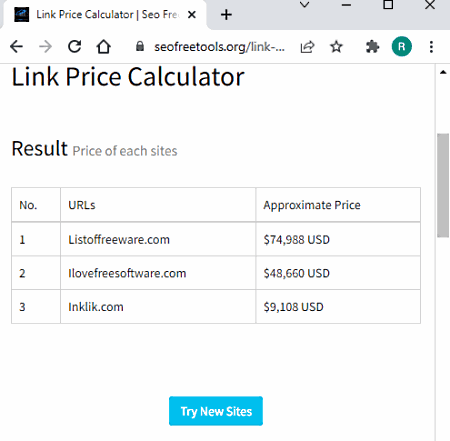
Task: Open the Extensions puzzle menu
Action: [x=372, y=47]
